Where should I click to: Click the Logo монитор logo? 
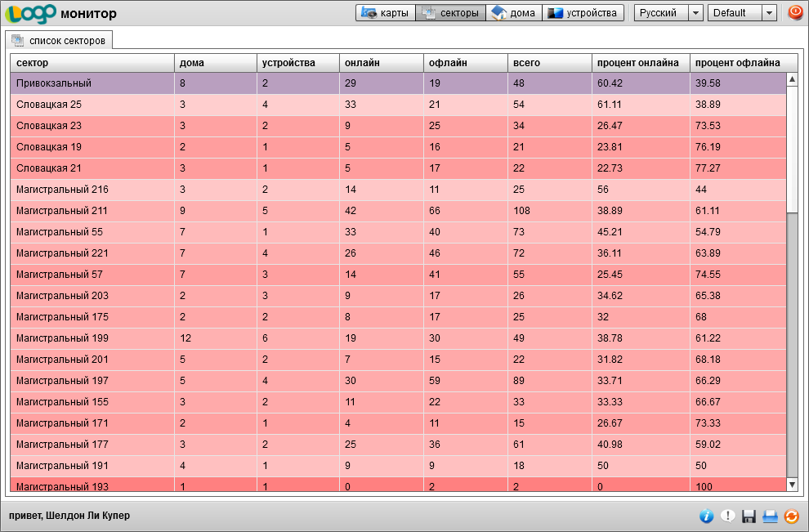point(60,14)
